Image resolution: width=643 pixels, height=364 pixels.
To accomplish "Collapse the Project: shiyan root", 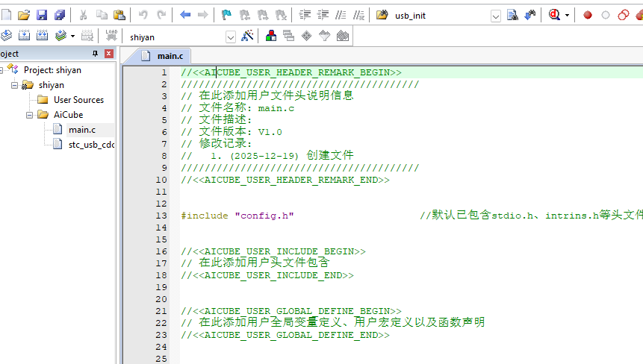I will pos(1,70).
